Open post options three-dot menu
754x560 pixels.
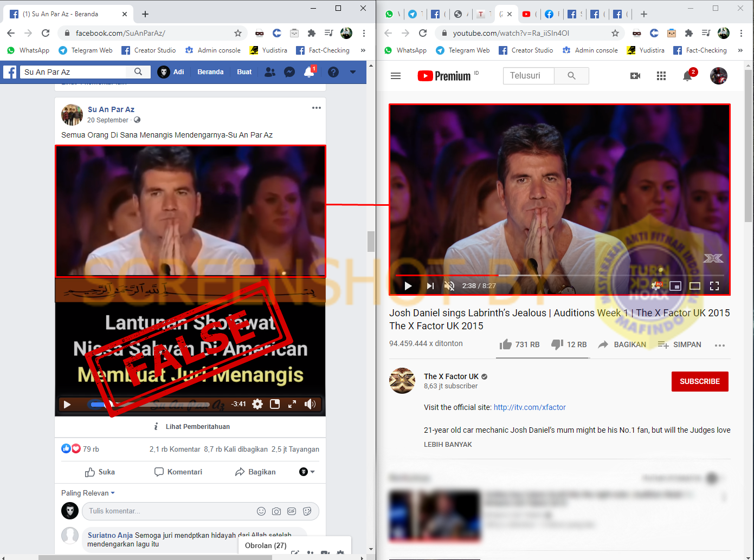click(x=317, y=108)
